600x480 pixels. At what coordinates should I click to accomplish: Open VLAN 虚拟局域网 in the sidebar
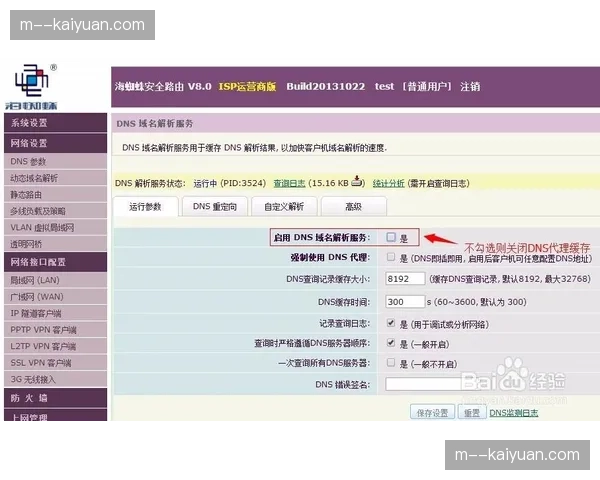[55, 228]
